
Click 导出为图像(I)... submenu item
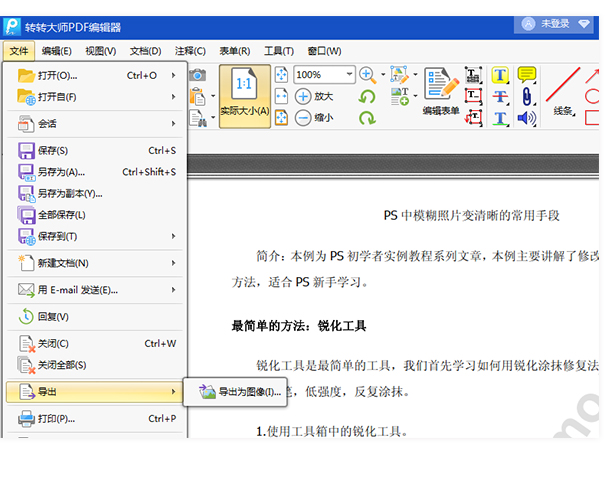click(x=235, y=392)
